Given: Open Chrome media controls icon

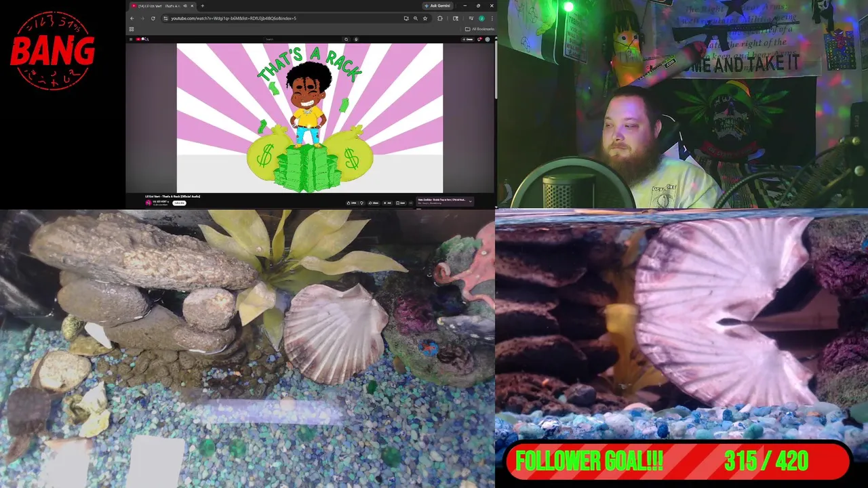Looking at the screenshot, I should 471,18.
